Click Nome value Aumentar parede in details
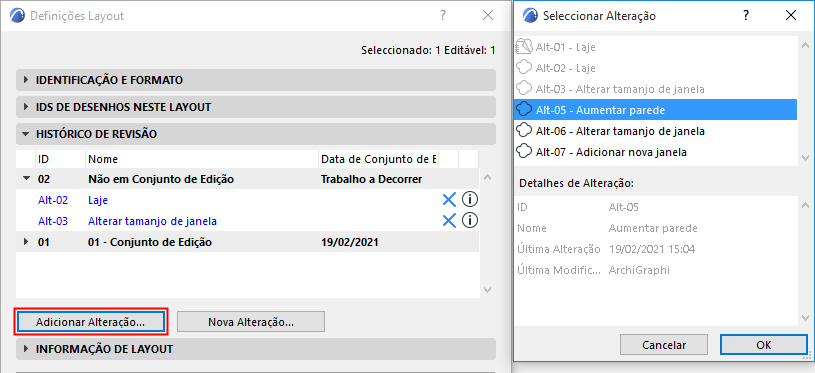The height and width of the screenshot is (373, 815). click(653, 228)
